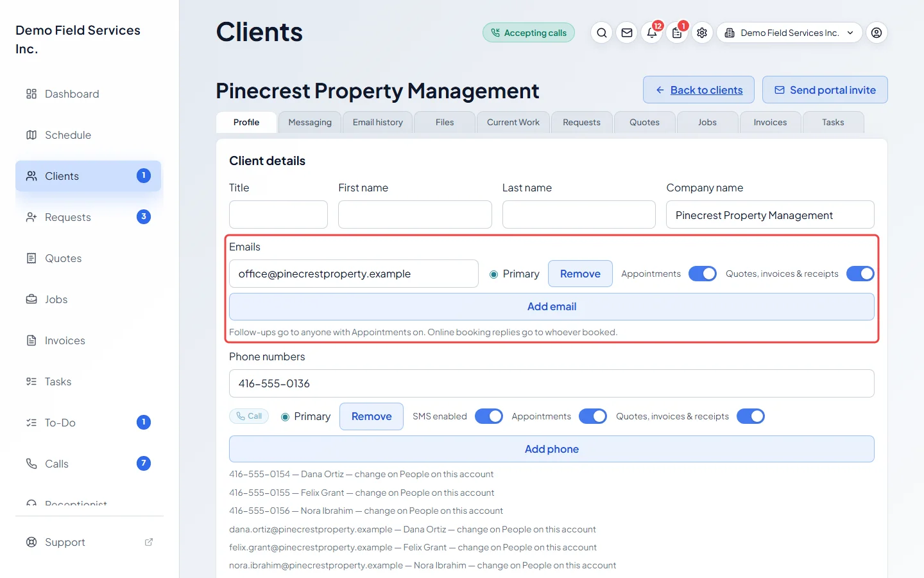Click the Jobs briefcase icon in sidebar
The image size is (924, 578).
click(x=31, y=299)
